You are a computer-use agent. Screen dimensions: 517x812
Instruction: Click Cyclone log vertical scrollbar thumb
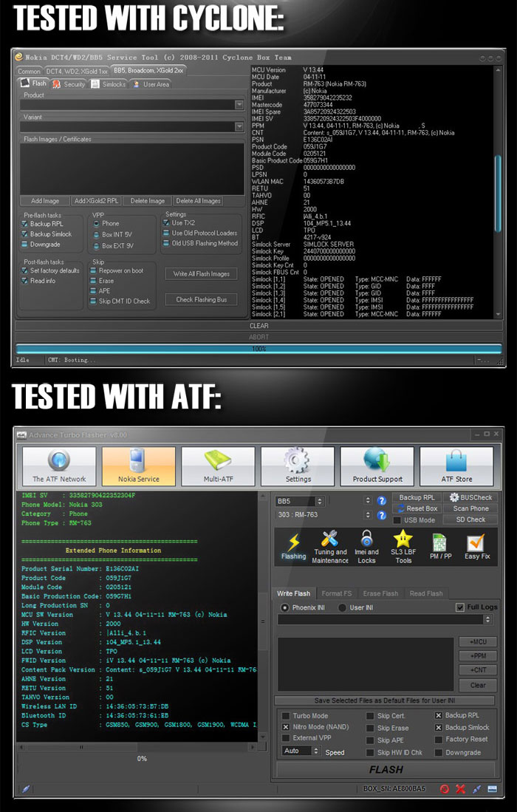(498, 193)
